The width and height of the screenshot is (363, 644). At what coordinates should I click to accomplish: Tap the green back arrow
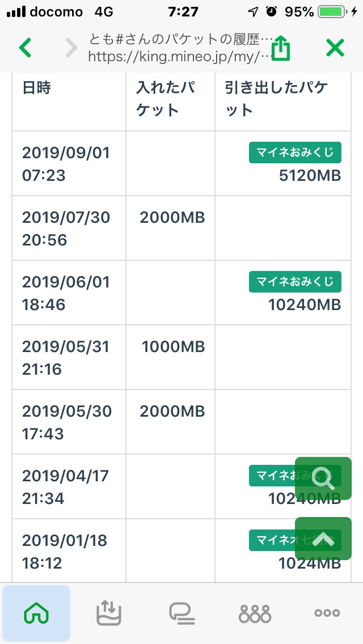[x=26, y=48]
